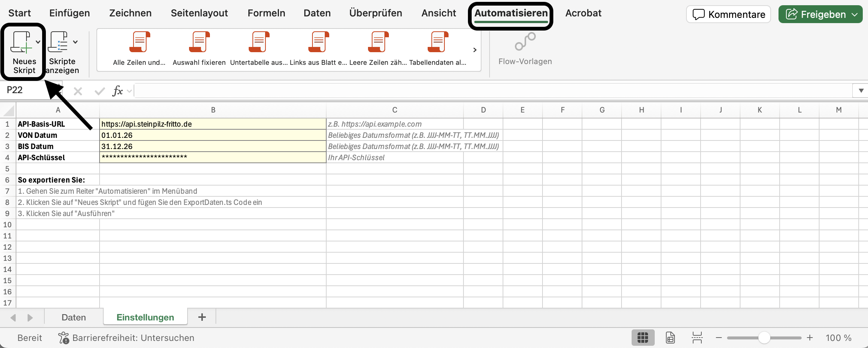Switch to page break preview
The height and width of the screenshot is (348, 868).
click(x=697, y=338)
